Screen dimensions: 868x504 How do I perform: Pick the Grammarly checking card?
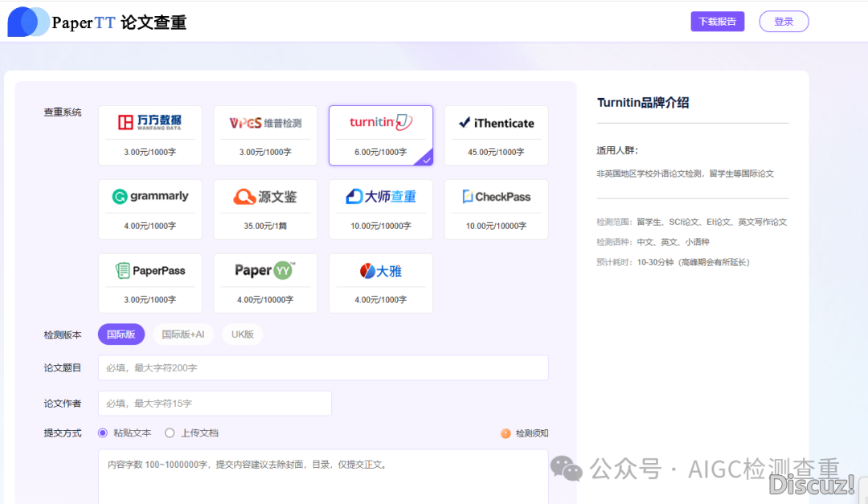pos(149,209)
